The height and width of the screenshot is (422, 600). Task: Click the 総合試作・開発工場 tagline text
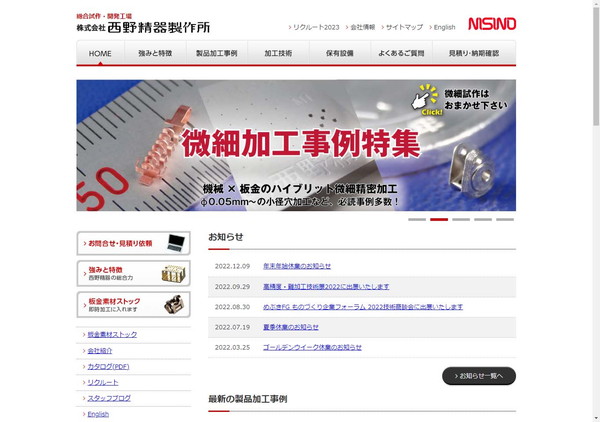click(x=104, y=16)
